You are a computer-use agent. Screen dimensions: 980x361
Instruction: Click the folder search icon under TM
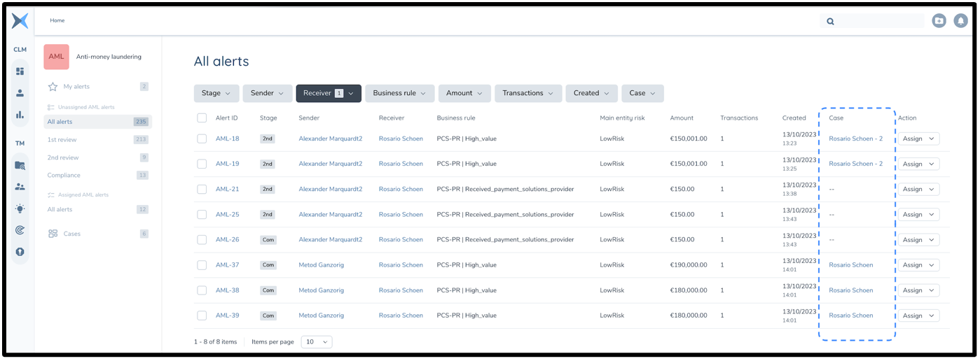pos(20,166)
